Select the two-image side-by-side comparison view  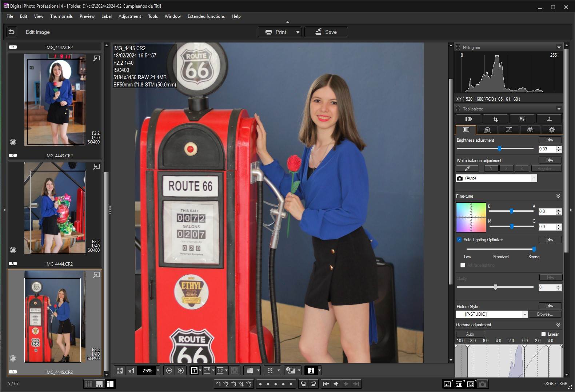[220, 371]
